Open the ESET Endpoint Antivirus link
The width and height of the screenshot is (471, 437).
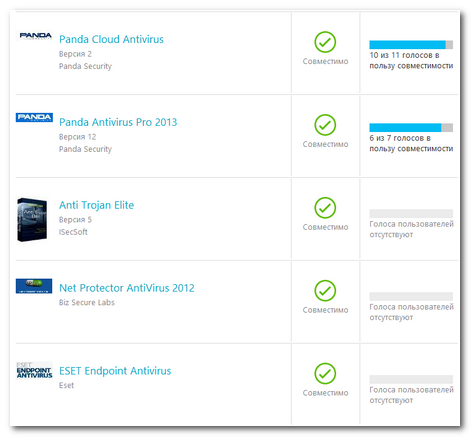pyautogui.click(x=115, y=371)
